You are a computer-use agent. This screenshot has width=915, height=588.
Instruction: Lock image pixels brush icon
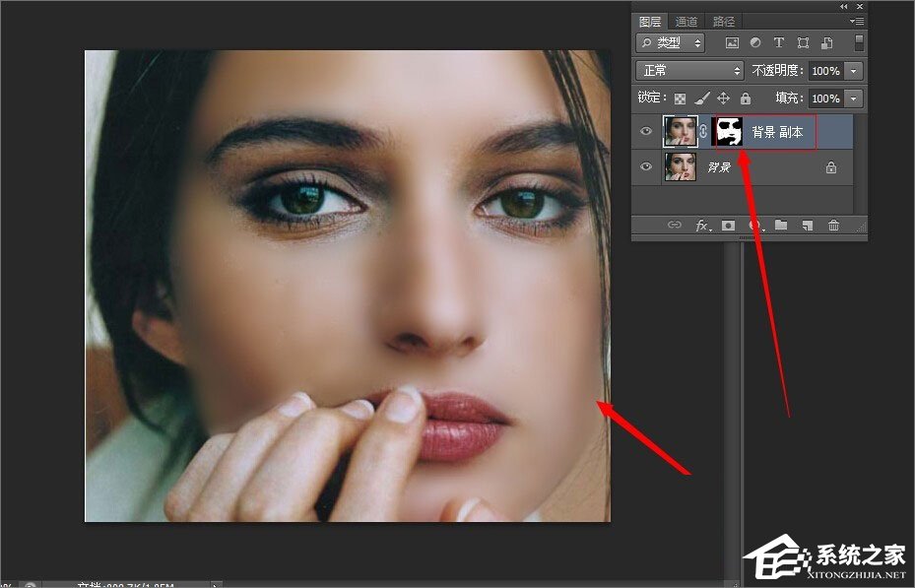click(x=702, y=98)
